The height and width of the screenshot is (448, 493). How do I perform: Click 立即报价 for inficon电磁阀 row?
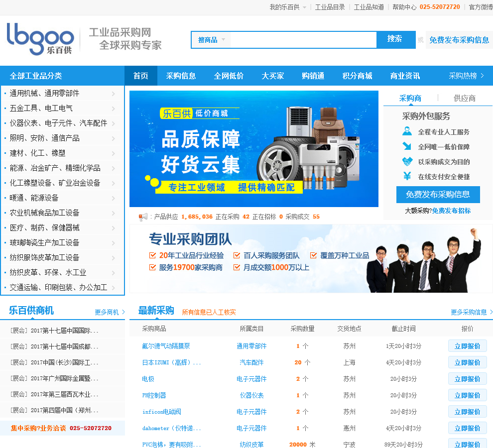[x=467, y=412]
